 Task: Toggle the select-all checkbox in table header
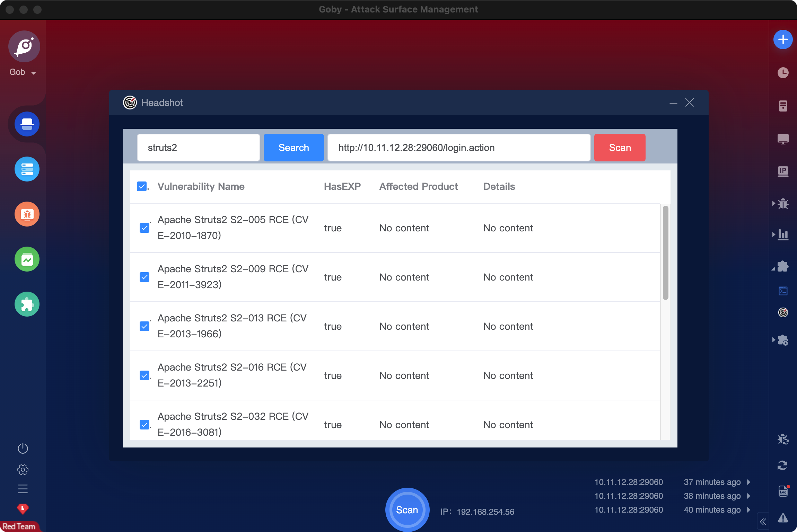(142, 186)
